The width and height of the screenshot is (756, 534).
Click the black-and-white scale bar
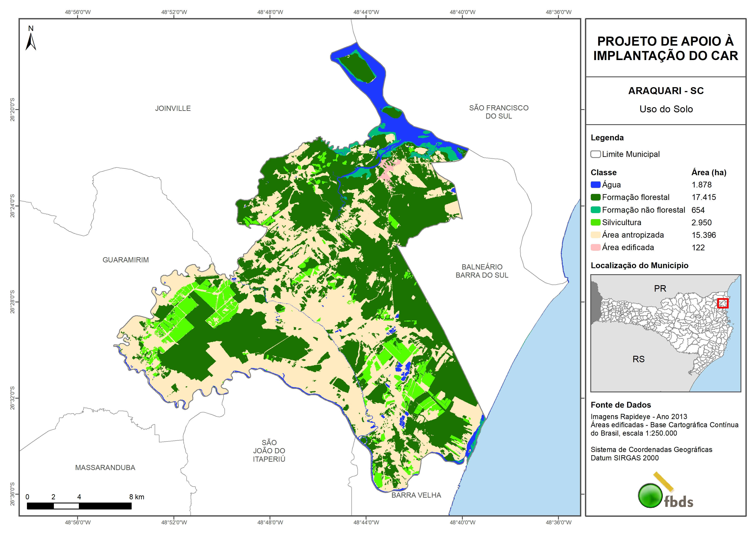(x=79, y=506)
